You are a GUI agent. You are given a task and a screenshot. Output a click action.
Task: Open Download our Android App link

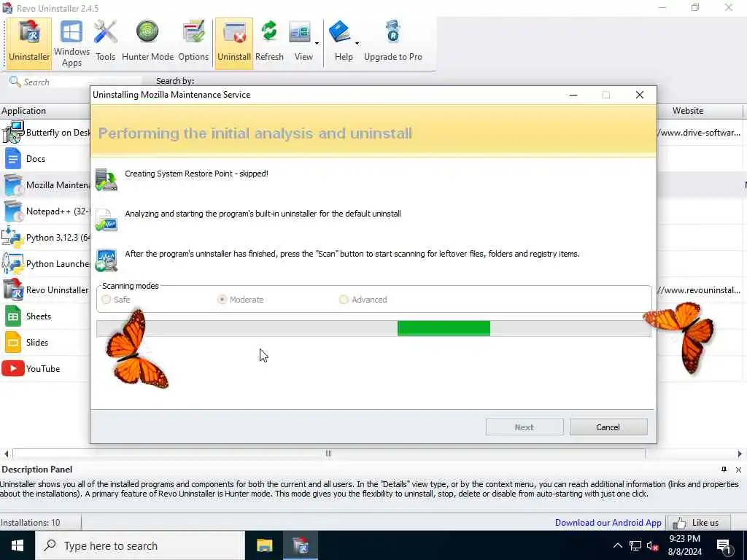pyautogui.click(x=608, y=522)
